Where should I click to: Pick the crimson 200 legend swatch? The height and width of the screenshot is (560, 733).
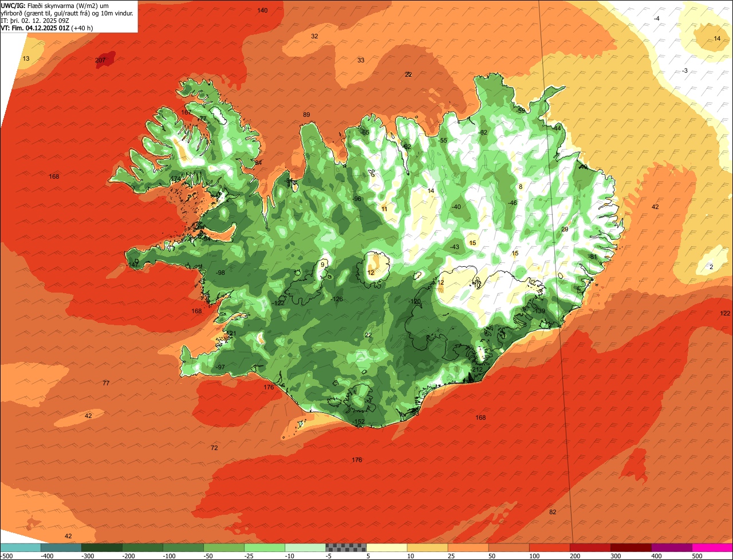(589, 547)
